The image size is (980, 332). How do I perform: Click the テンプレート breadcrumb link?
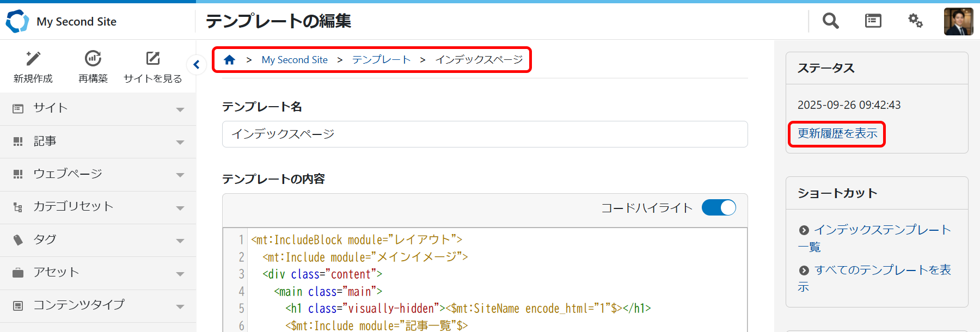pos(381,60)
